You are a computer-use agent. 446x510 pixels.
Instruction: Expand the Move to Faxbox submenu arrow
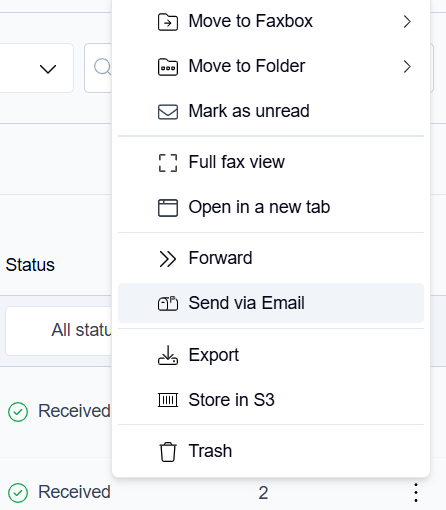tap(407, 22)
